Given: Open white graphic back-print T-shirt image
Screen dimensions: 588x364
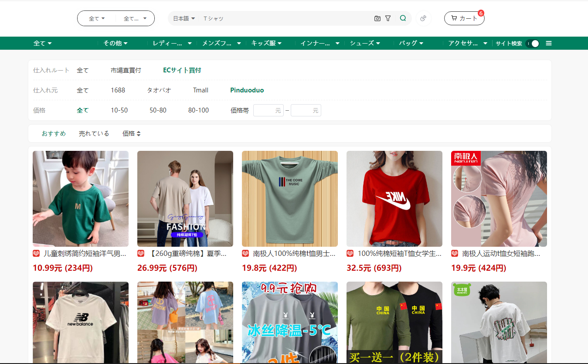Looking at the screenshot, I should click(499, 323).
